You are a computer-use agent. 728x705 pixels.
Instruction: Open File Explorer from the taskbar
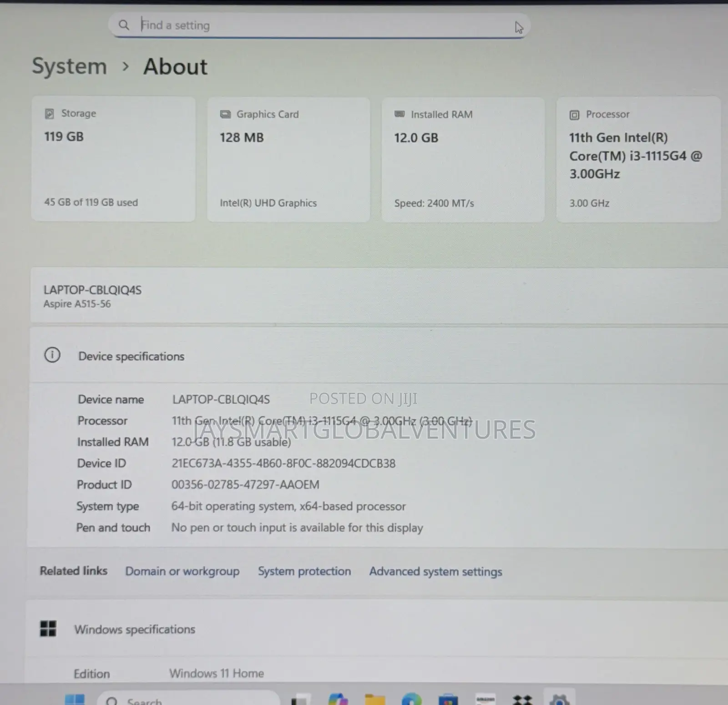point(374,700)
